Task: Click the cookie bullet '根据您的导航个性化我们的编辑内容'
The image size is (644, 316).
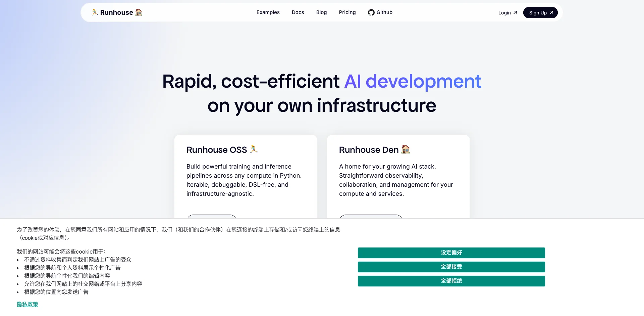Action: pyautogui.click(x=67, y=276)
